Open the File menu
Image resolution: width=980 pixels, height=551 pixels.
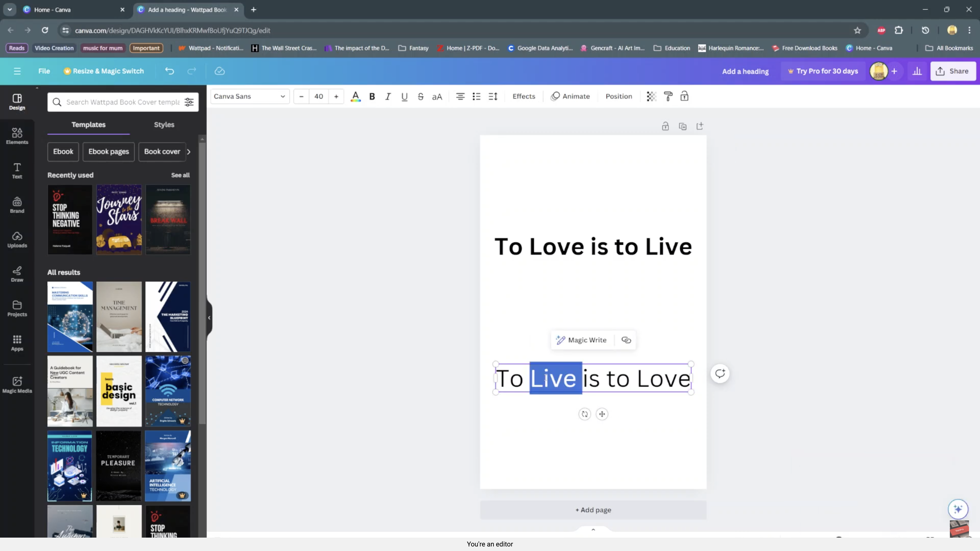(x=44, y=71)
